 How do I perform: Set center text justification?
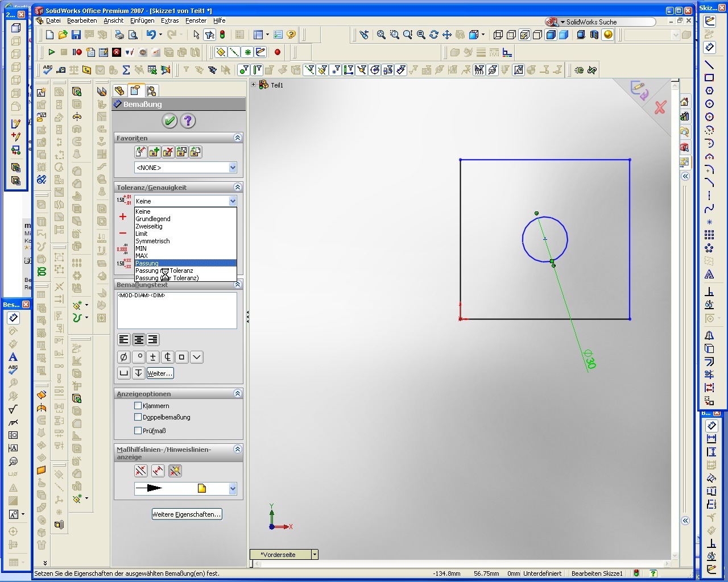coord(138,339)
